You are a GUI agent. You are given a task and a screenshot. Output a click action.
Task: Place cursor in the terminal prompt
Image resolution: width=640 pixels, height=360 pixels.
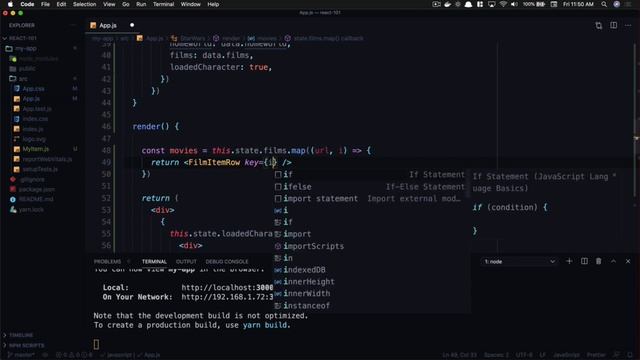point(96,344)
